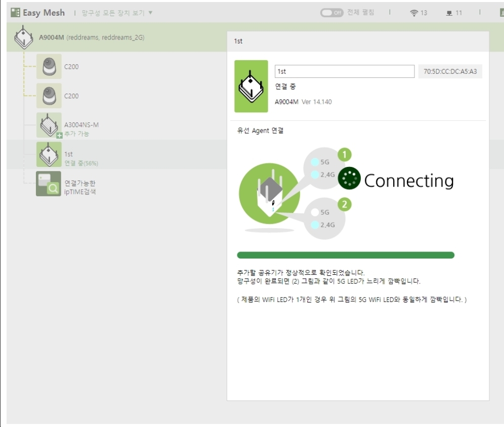Click the wired Agent connection router illustration
Viewport: 504px width, 427px height.
pos(269,193)
